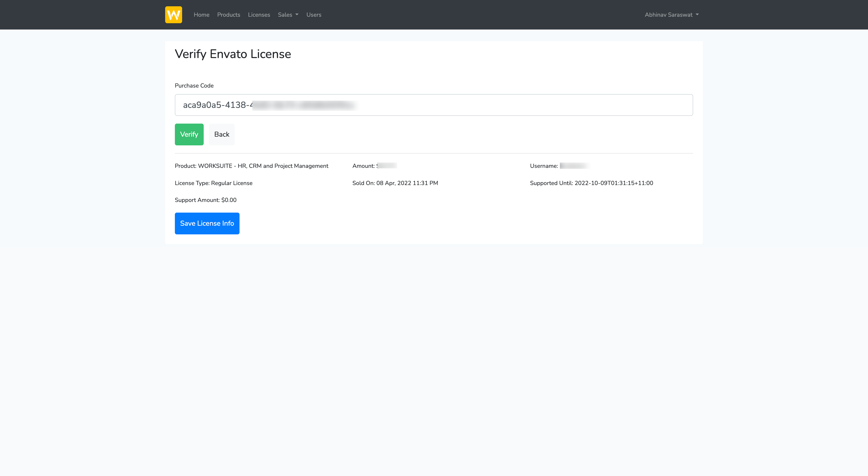868x476 pixels.
Task: Click the Back button
Action: (221, 134)
